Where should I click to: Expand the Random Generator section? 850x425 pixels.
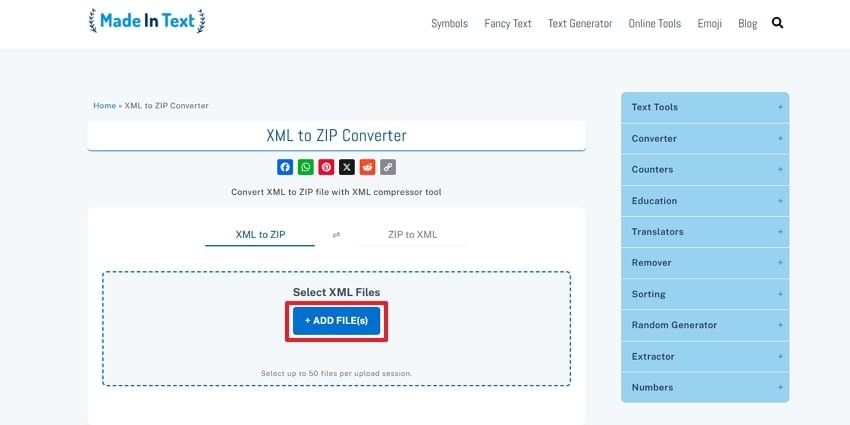click(x=705, y=325)
